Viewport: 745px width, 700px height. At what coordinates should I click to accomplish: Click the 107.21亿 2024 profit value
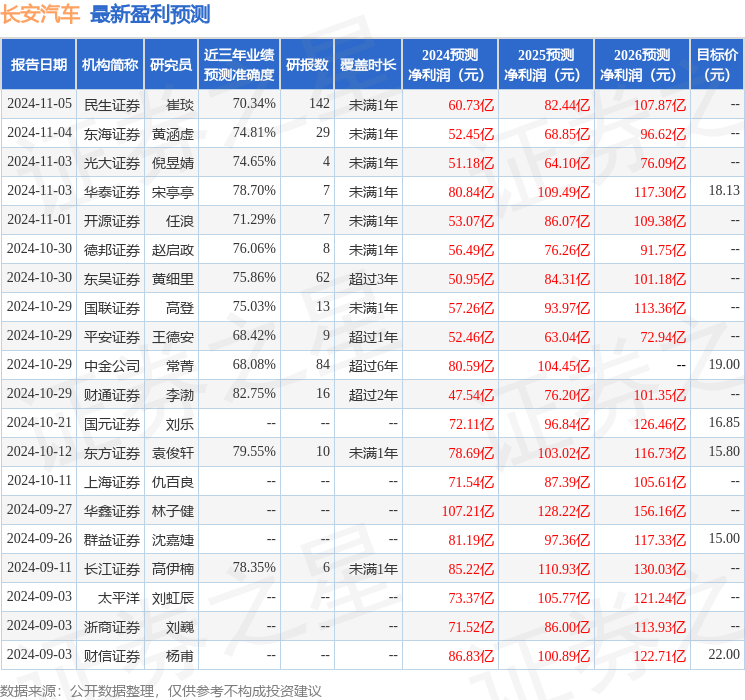pyautogui.click(x=468, y=511)
